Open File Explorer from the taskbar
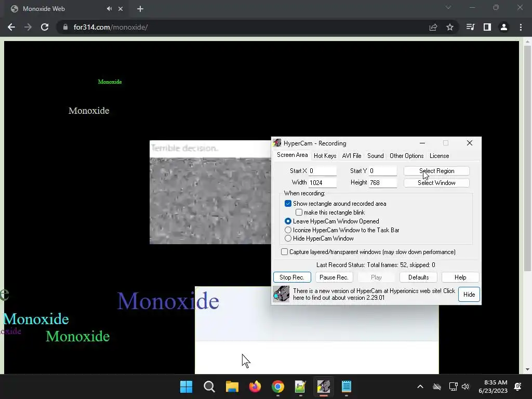The image size is (532, 399). [x=232, y=387]
